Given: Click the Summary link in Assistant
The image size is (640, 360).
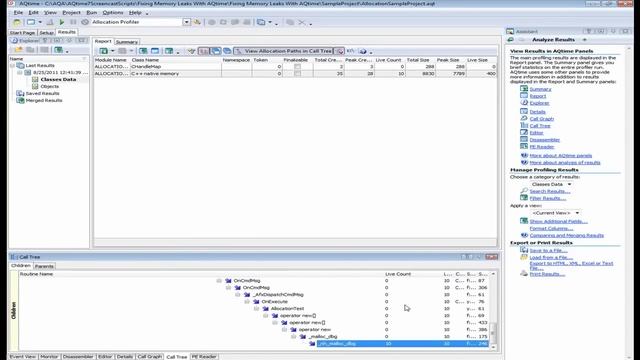Looking at the screenshot, I should pyautogui.click(x=540, y=89).
